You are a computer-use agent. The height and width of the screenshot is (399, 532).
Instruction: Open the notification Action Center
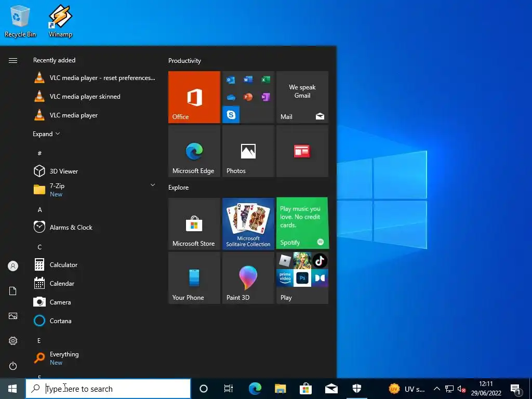click(516, 389)
